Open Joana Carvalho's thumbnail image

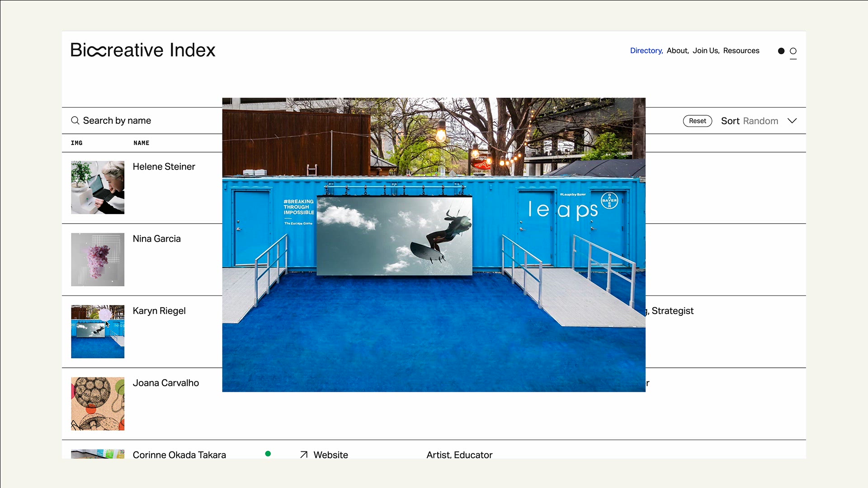(98, 404)
